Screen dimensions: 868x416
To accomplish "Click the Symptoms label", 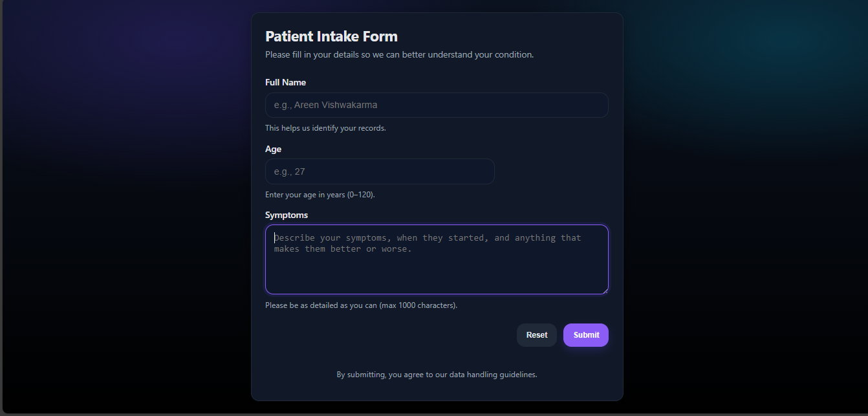I will 287,215.
